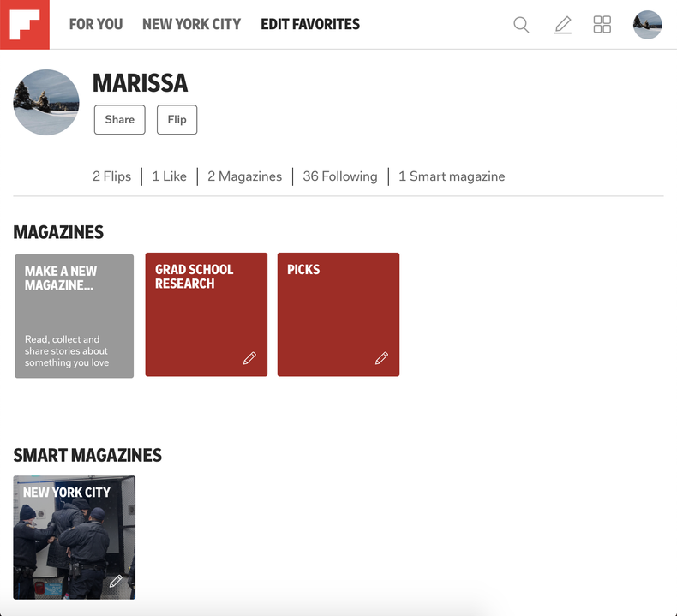Click the Flipboard logo home icon
677x616 pixels.
[x=25, y=25]
